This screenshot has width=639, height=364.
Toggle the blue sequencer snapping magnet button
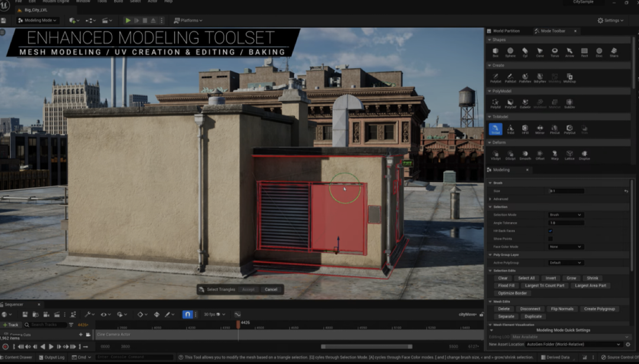[x=187, y=314]
